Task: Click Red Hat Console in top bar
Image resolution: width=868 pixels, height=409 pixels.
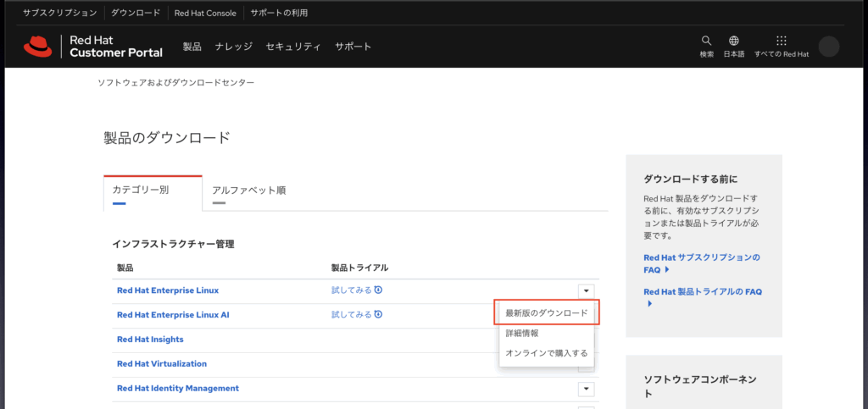Action: pyautogui.click(x=206, y=13)
